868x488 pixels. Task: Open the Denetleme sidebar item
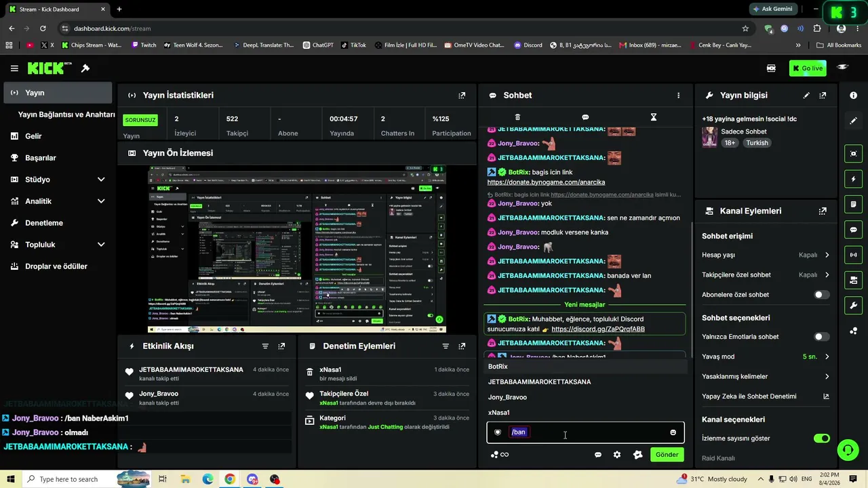58,223
